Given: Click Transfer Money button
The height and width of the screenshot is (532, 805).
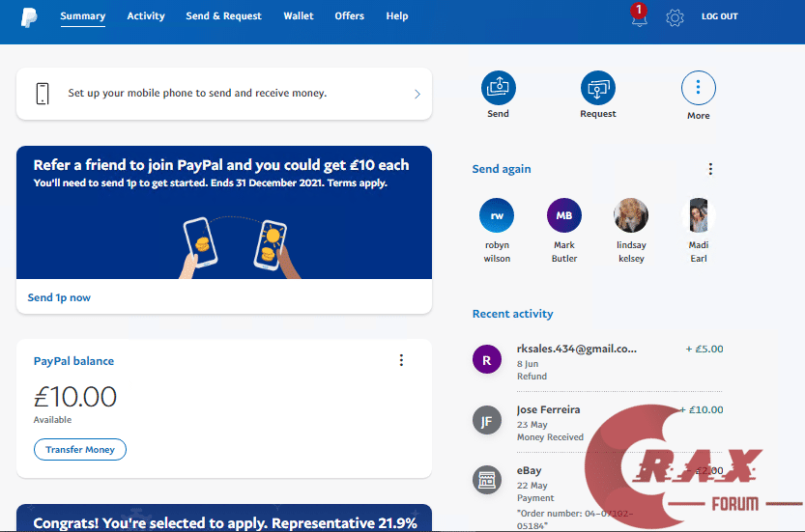Looking at the screenshot, I should [80, 449].
